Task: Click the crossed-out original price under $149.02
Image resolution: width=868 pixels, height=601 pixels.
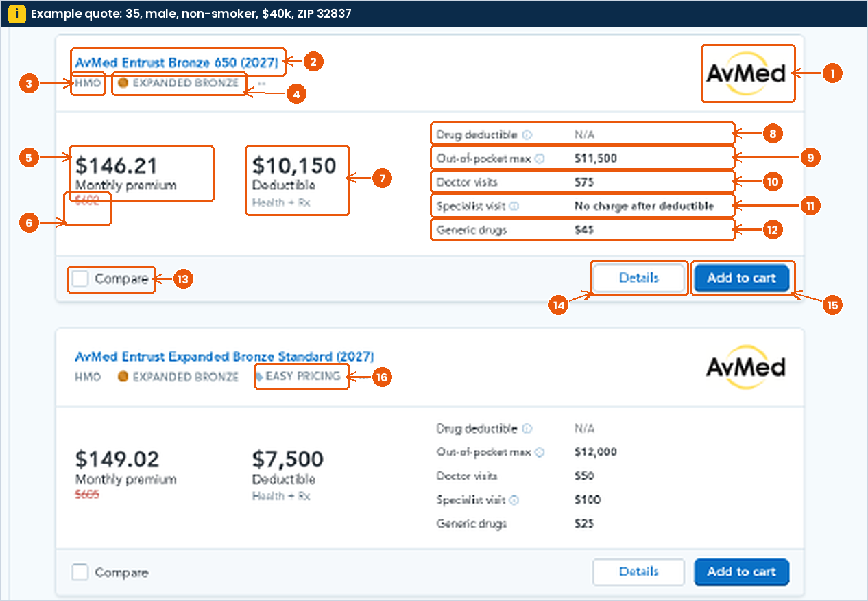Action: [x=87, y=493]
